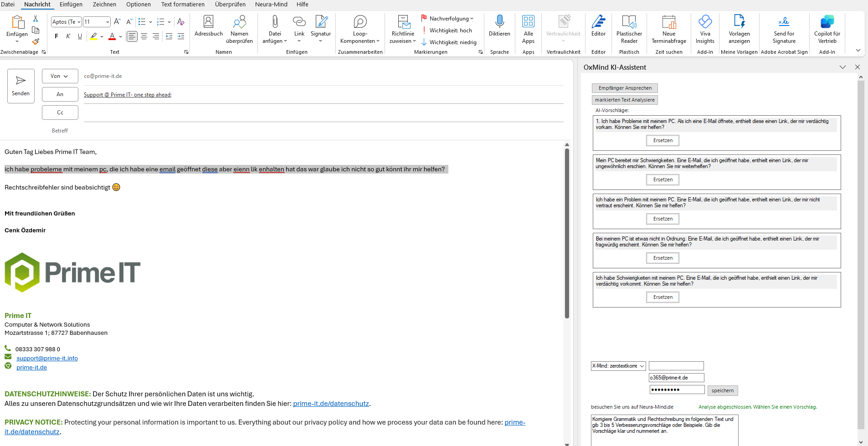Increase the paragraph indent
The height and width of the screenshot is (446, 868).
tap(181, 36)
